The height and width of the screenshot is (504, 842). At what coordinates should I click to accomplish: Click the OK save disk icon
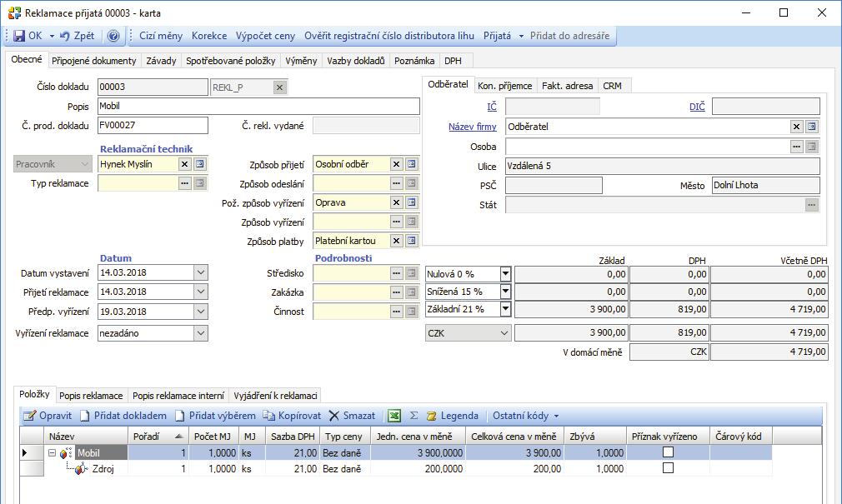(19, 36)
